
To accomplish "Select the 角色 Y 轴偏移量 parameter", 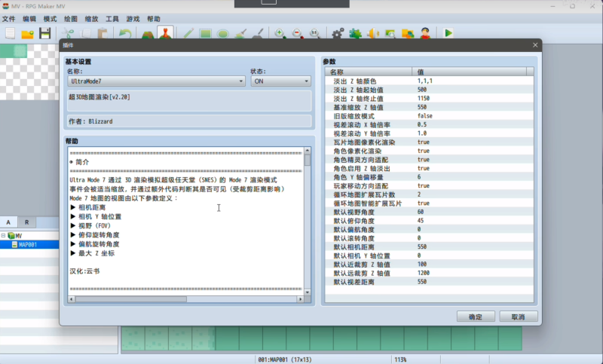I will pos(429,177).
